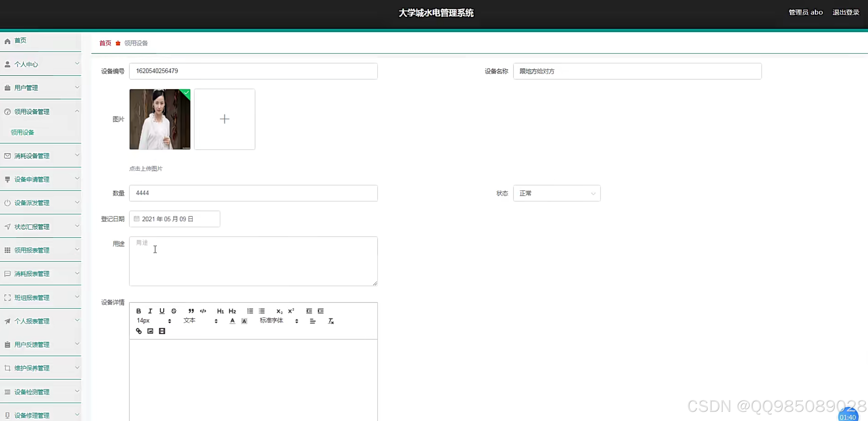The width and height of the screenshot is (868, 421).
Task: Apply Heading 1 style in the editor
Action: click(220, 311)
